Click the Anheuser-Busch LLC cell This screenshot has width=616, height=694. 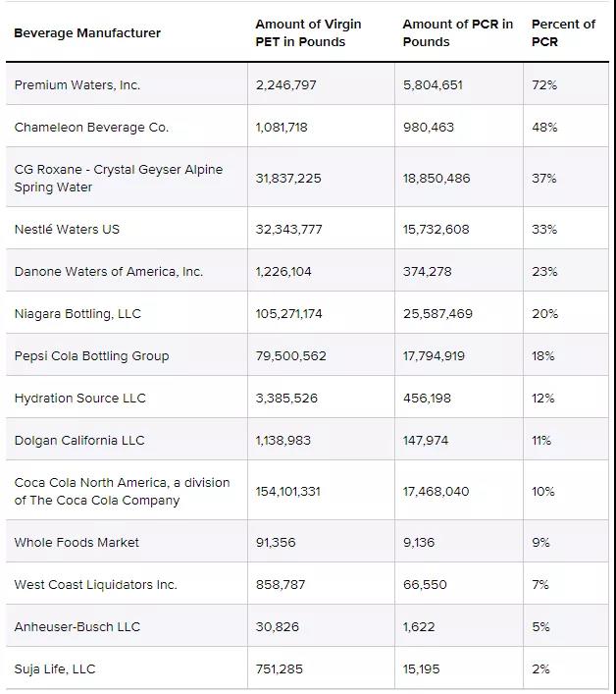77,627
